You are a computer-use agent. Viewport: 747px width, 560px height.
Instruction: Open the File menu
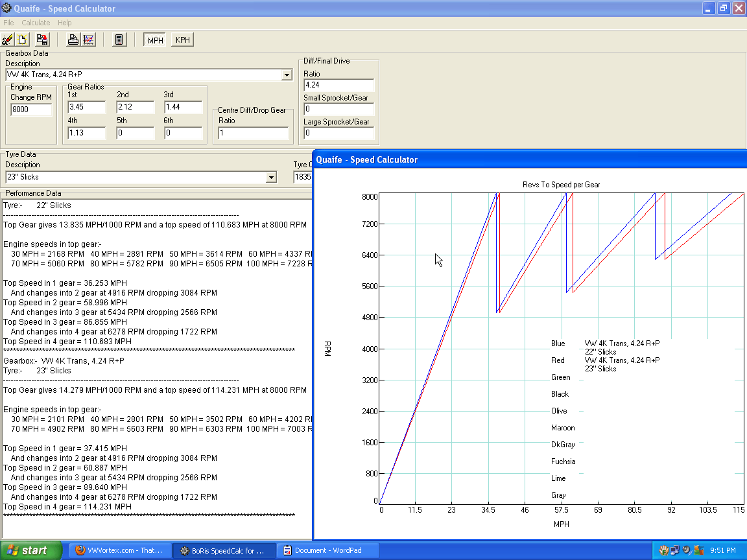click(8, 23)
